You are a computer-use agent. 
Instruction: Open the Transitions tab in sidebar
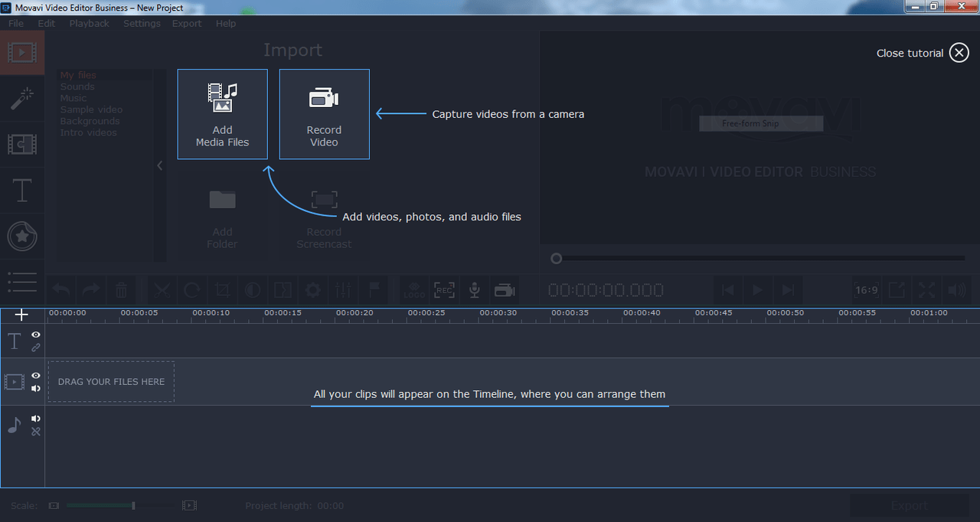coord(22,144)
